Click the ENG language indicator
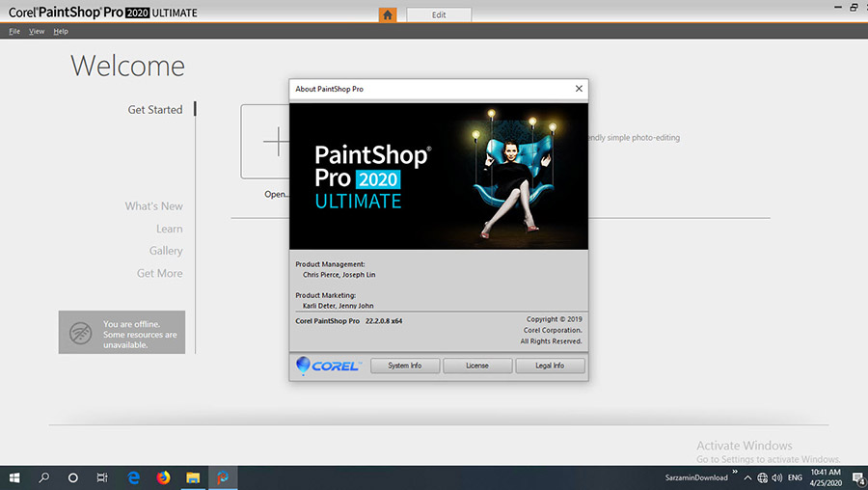Screen dimensions: 868x490 [x=795, y=477]
